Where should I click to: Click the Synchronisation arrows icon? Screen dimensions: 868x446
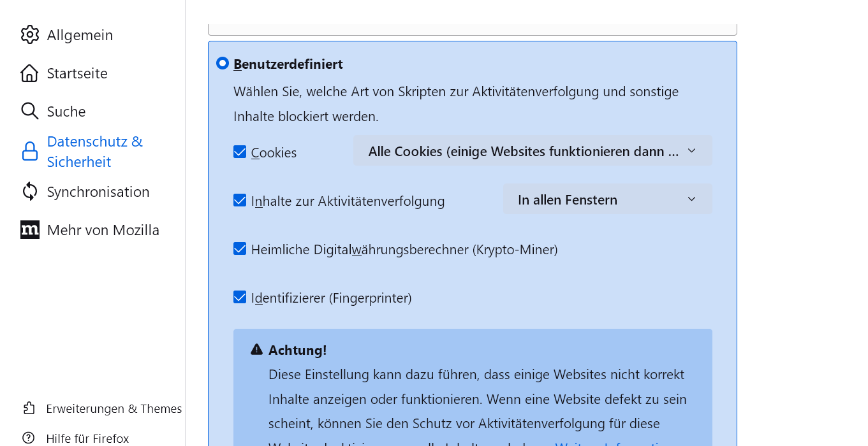[30, 192]
